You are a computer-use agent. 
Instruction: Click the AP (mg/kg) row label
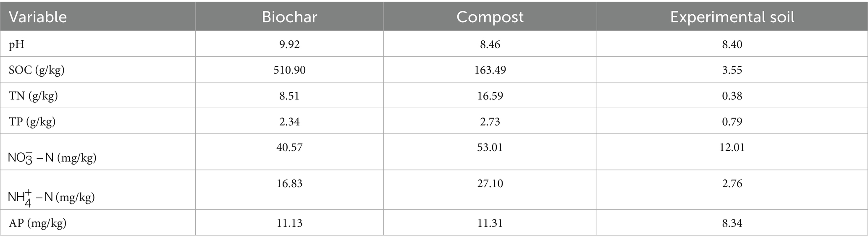tap(37, 223)
